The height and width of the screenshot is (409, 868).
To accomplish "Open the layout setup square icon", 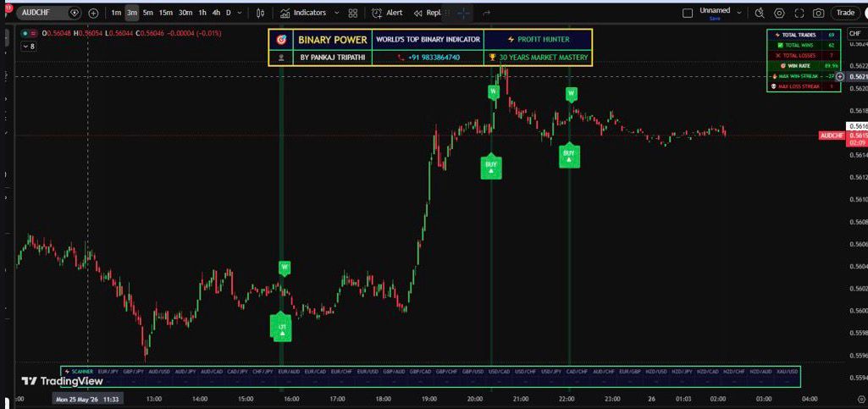I will click(688, 13).
